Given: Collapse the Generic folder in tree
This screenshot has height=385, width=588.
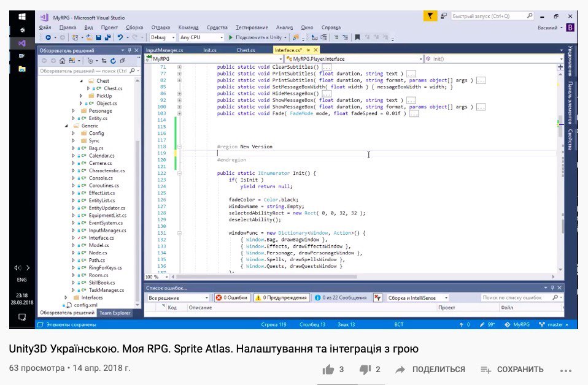Looking at the screenshot, I should pos(66,126).
